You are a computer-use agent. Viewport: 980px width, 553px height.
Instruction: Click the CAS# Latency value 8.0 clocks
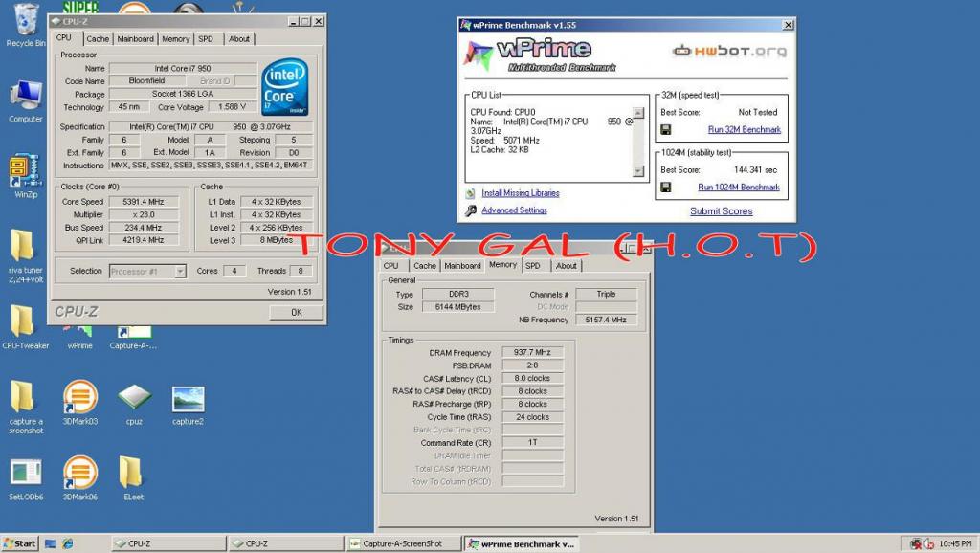532,378
